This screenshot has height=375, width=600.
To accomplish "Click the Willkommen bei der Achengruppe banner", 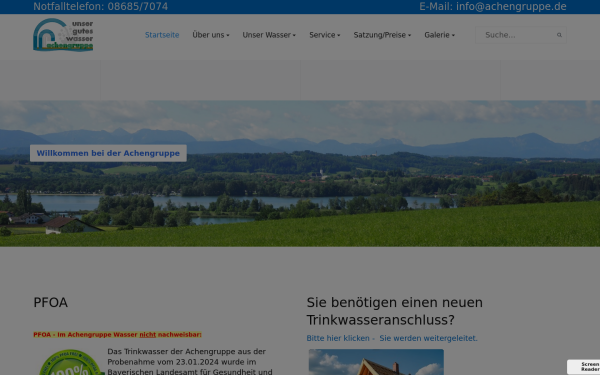I will tap(108, 153).
